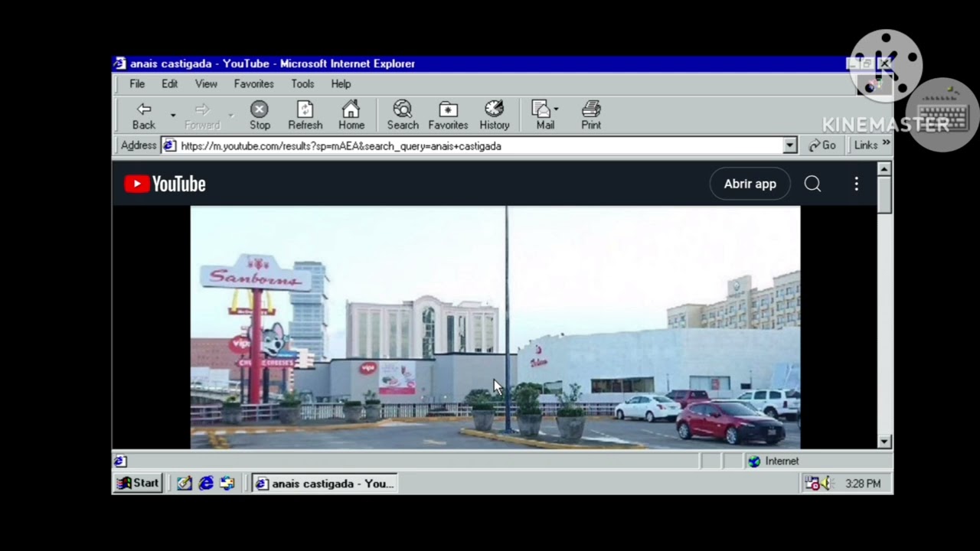
Task: Click the 3:28 PM system clock
Action: (x=863, y=484)
